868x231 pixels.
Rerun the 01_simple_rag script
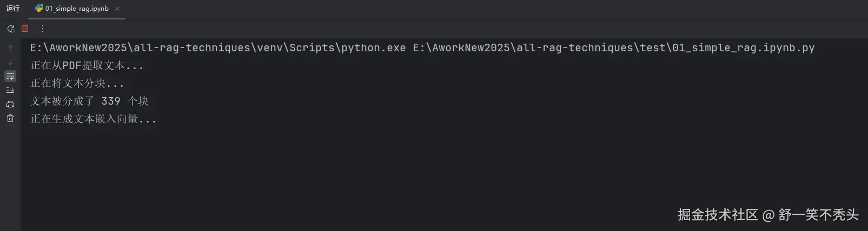point(11,29)
